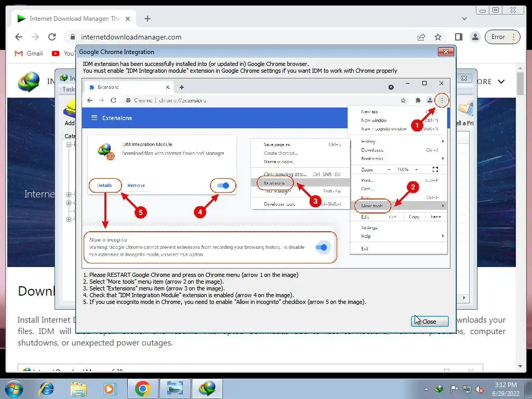Click the padlock site info icon

point(72,37)
